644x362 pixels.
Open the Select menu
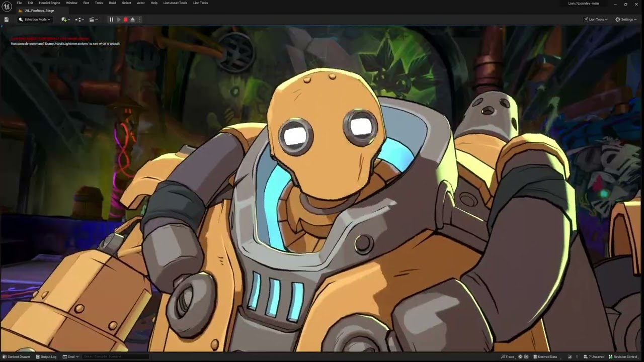[x=126, y=3]
